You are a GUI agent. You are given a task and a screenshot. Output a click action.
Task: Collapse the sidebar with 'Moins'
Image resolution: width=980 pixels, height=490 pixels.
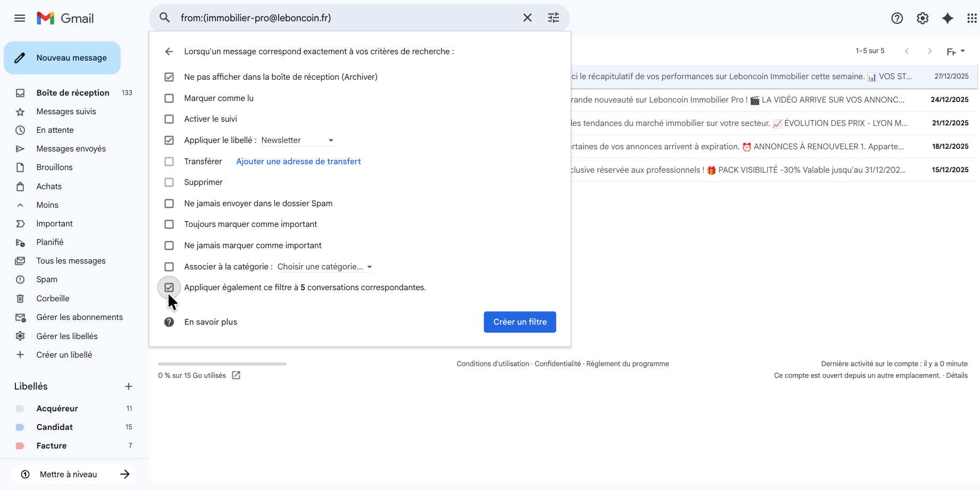(47, 205)
